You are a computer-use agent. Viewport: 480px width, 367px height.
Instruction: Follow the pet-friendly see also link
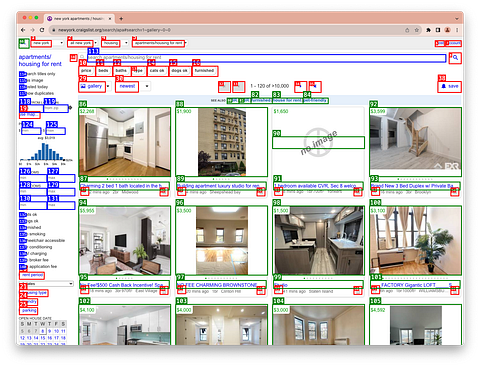315,101
